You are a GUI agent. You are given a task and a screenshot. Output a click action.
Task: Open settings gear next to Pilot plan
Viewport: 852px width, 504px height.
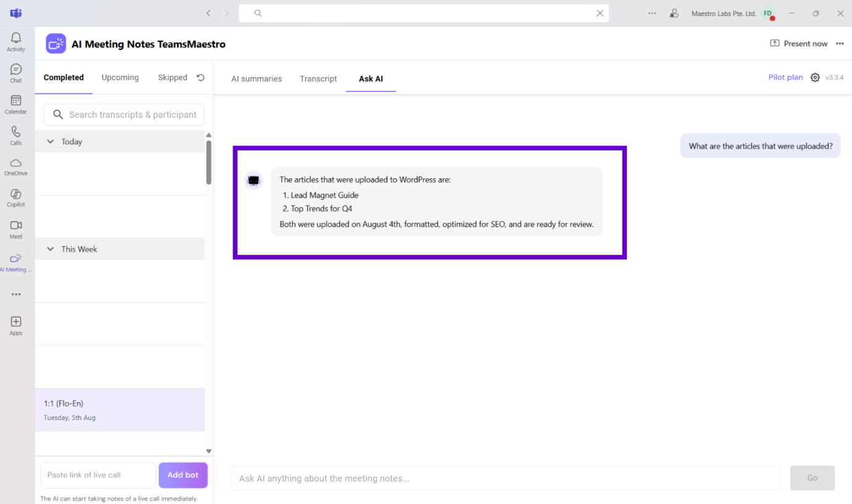(815, 78)
